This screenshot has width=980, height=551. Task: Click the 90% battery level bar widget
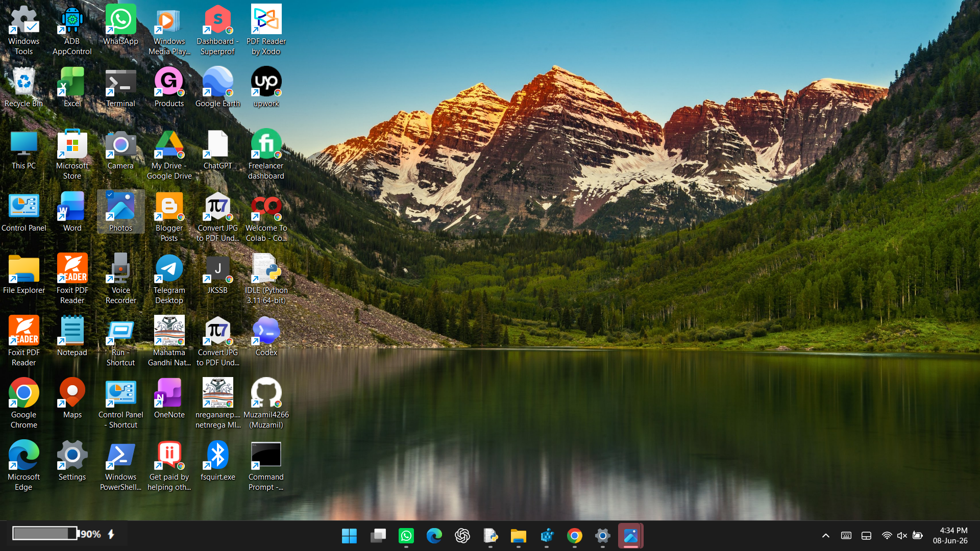point(45,534)
